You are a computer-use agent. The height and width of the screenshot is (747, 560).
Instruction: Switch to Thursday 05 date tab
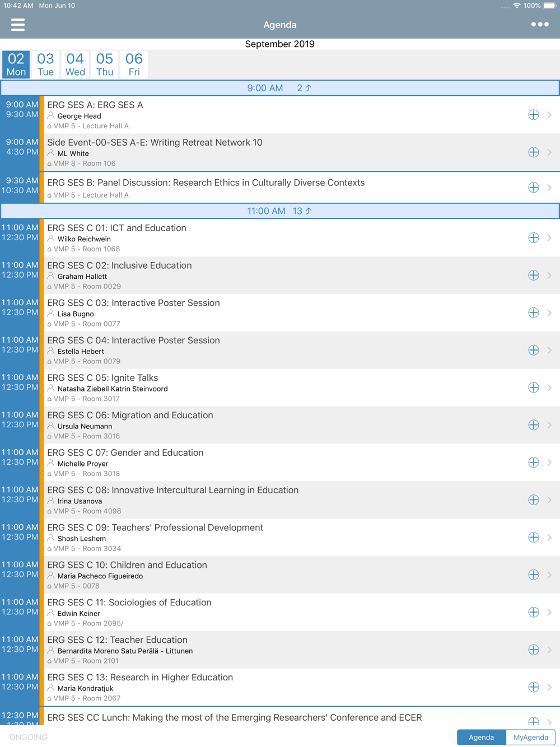(105, 64)
